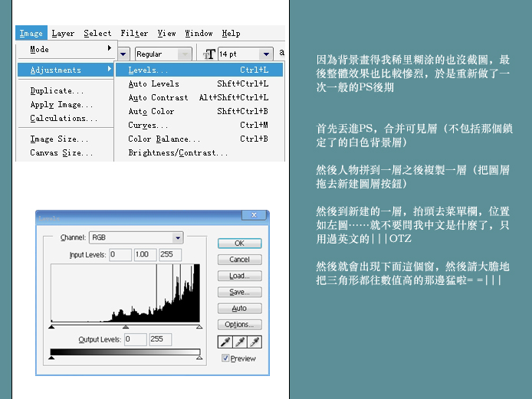Viewport: 532px width, 399px height.
Task: Click the black input slider triangle
Action: pyautogui.click(x=51, y=327)
